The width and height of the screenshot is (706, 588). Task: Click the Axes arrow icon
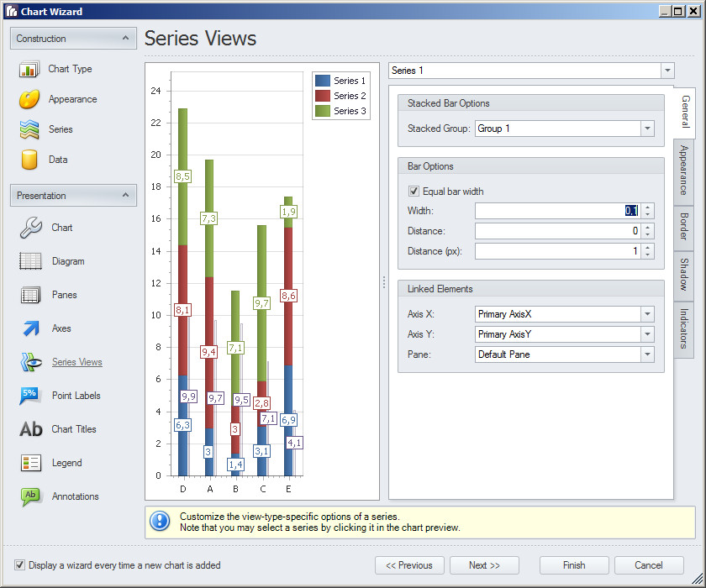31,328
